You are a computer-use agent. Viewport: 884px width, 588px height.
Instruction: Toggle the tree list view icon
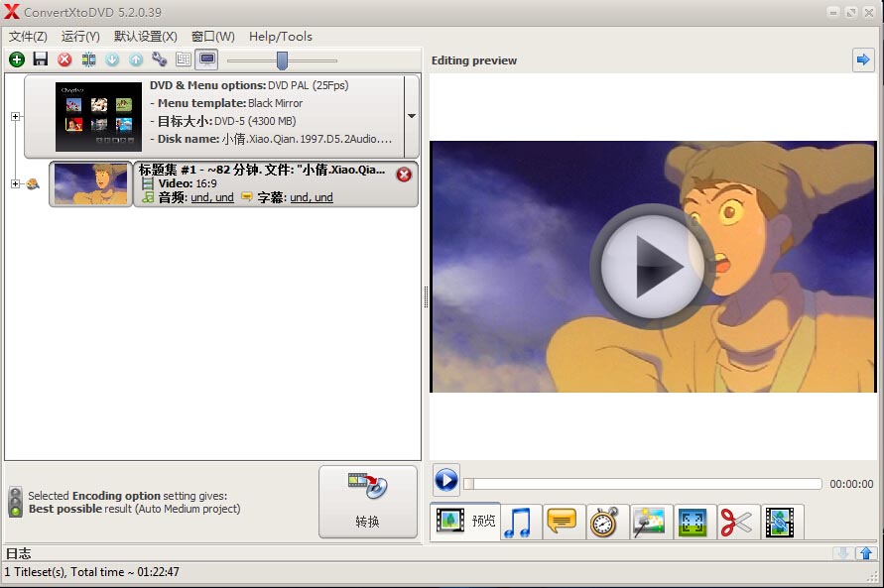coord(184,59)
